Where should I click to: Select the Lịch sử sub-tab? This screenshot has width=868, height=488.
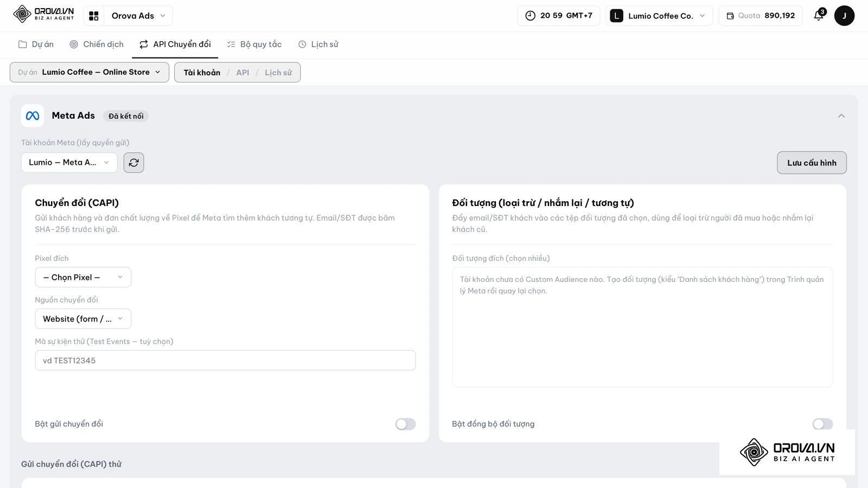[x=278, y=73]
